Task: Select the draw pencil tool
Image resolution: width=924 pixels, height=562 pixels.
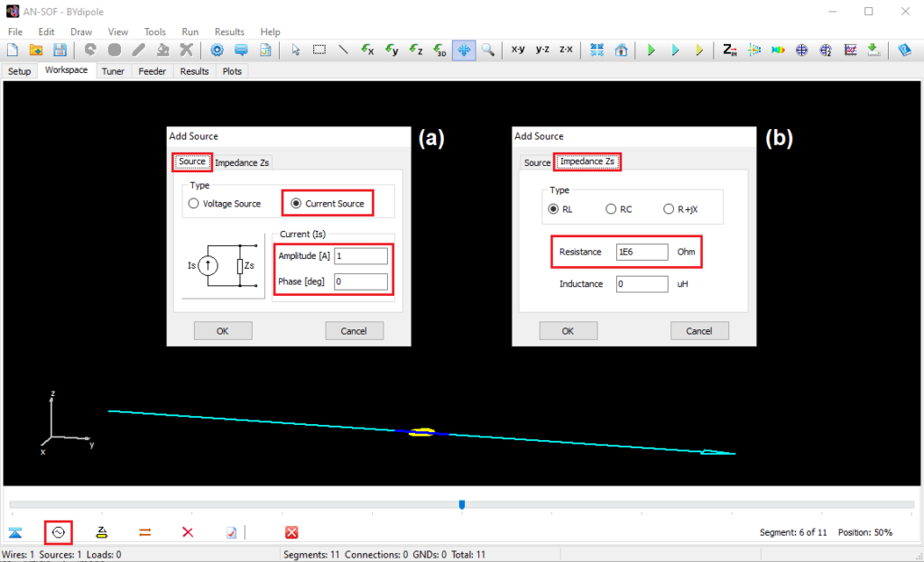Action: tap(137, 50)
